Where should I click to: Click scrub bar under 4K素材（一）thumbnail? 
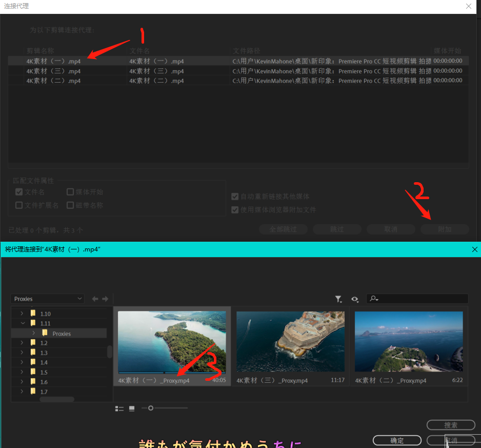click(172, 373)
